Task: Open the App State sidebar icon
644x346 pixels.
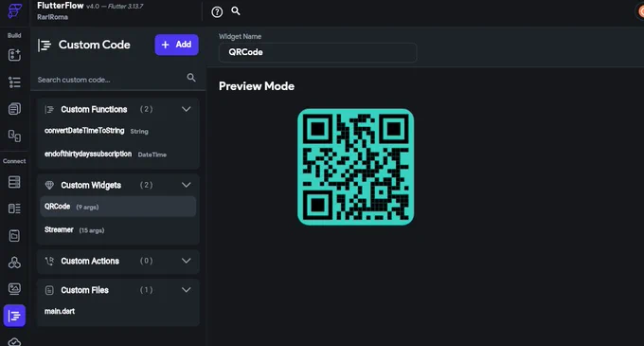Action: click(x=14, y=235)
